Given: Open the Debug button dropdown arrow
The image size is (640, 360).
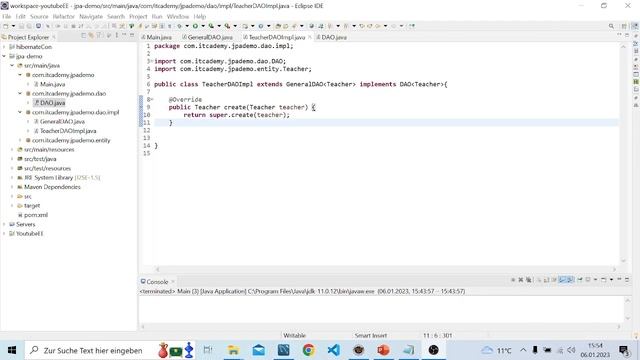Looking at the screenshot, I should [187, 26].
